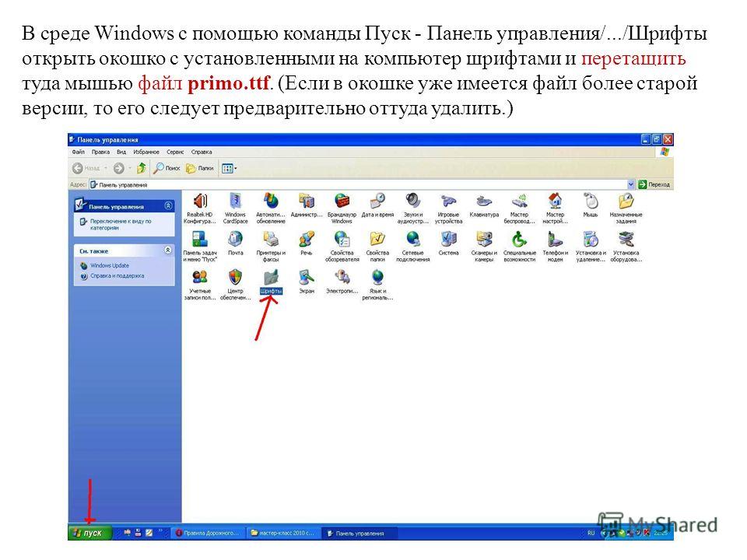Switch to Панель управления taskbar button
Screen dimensions: 747x560
359,533
